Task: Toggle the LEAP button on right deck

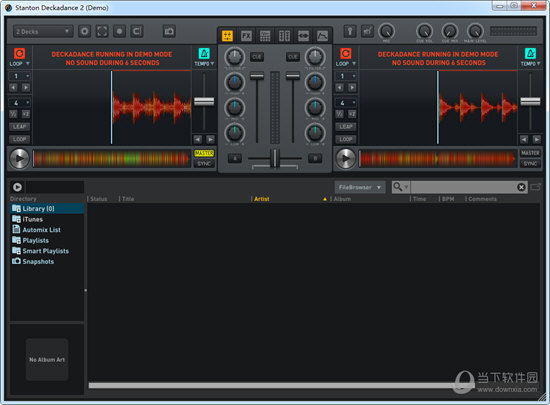Action: click(x=346, y=127)
